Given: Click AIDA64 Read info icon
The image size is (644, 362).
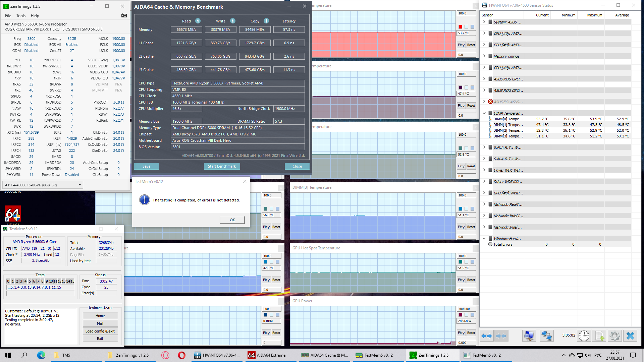Looking at the screenshot, I should 198,21.
